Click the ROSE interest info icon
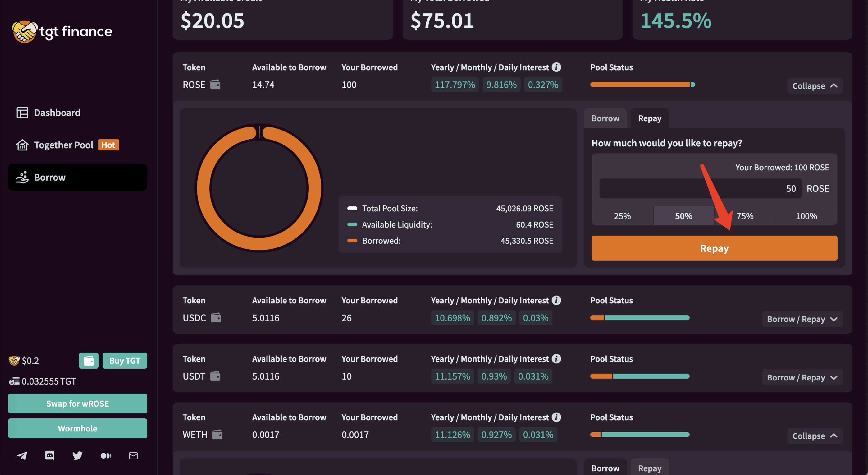 556,67
